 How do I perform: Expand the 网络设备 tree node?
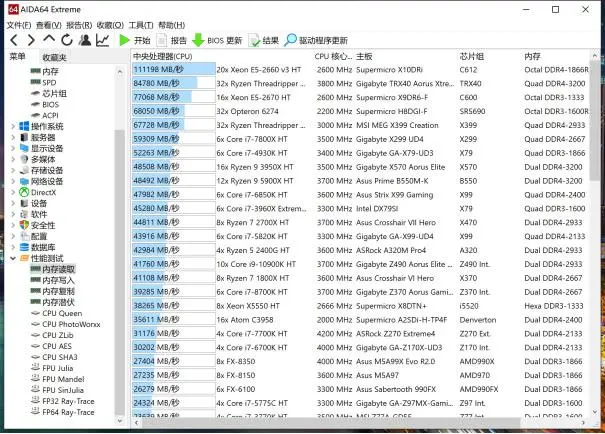coord(13,181)
